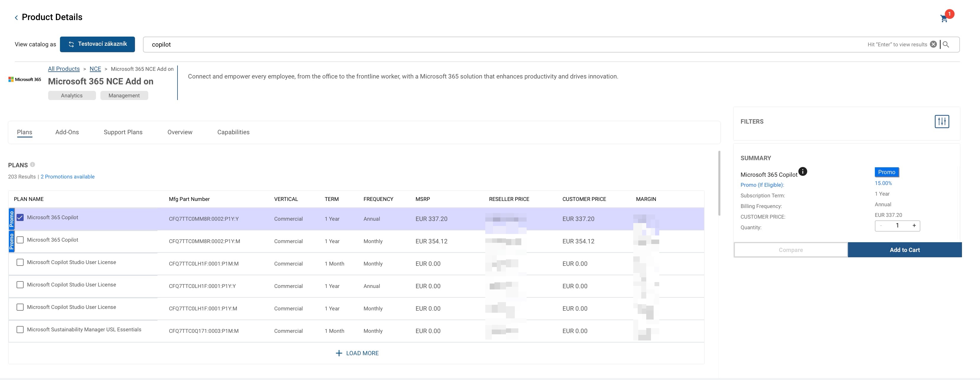This screenshot has height=380, width=980.
Task: Open the Overview tab
Action: [180, 132]
